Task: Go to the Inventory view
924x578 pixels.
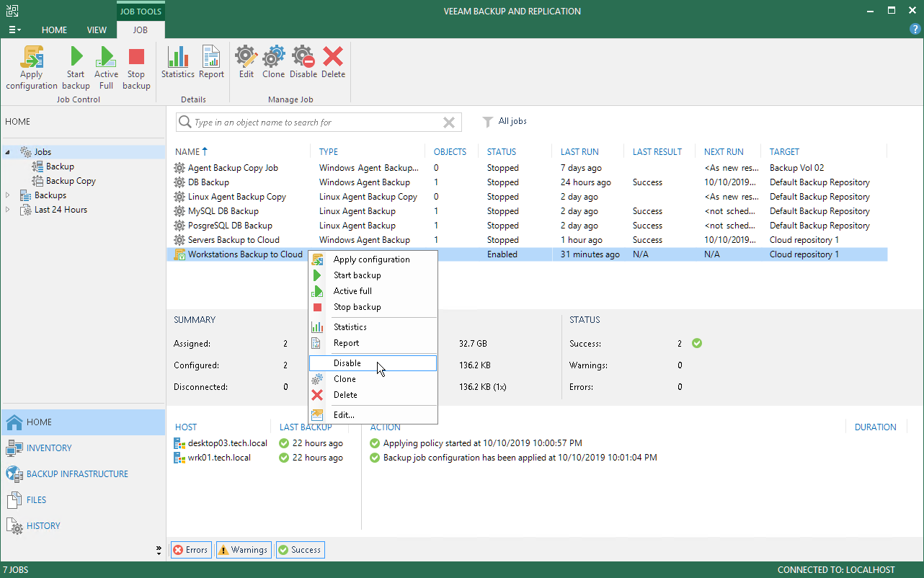Action: 49,448
